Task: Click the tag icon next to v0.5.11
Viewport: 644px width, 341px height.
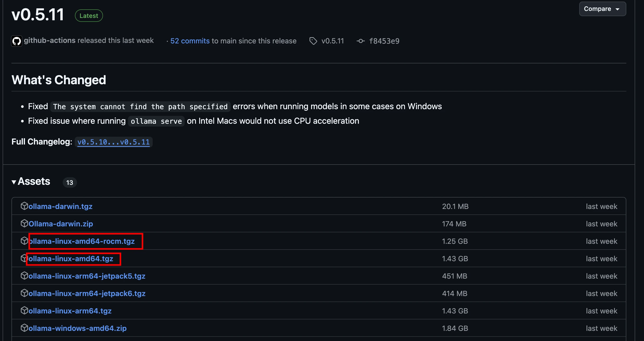Action: click(313, 41)
